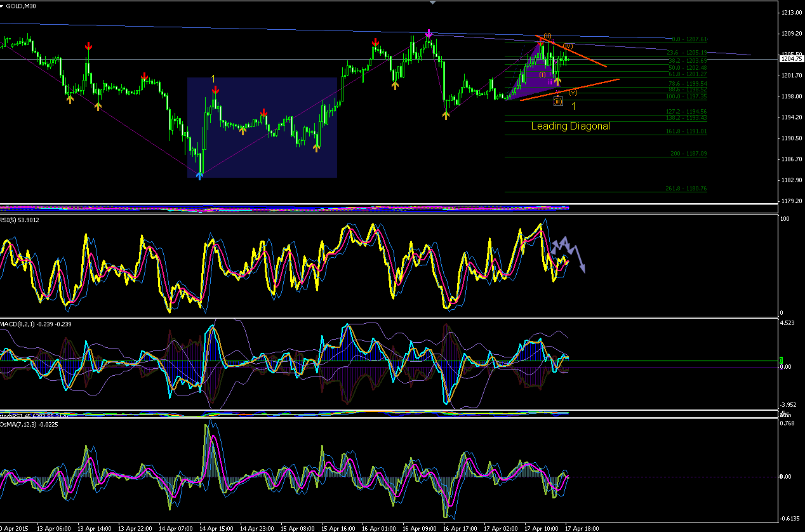
Task: Click the OsMA(7,12,3) indicator label
Action: 28,425
